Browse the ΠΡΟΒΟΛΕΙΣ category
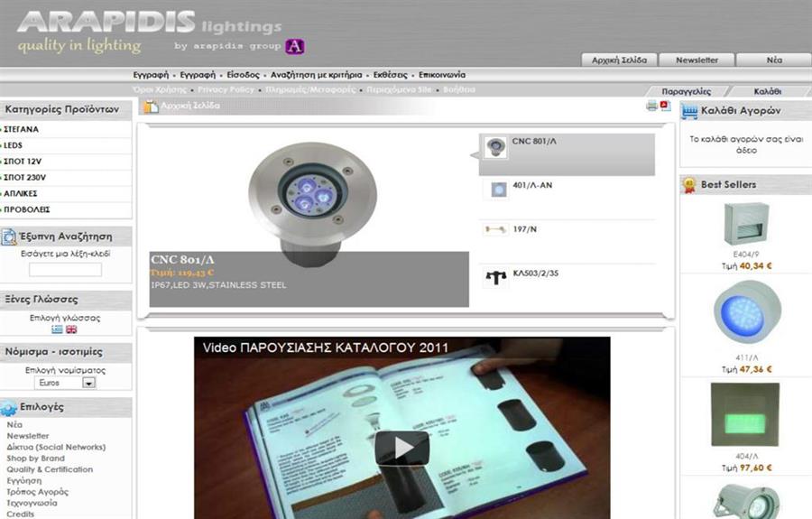This screenshot has height=519, width=812. 27,209
